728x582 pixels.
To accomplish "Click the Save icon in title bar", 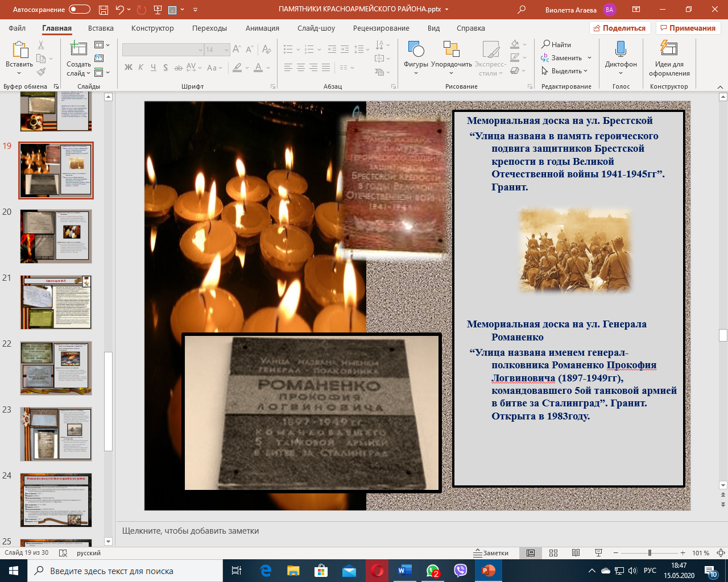I will pos(103,10).
